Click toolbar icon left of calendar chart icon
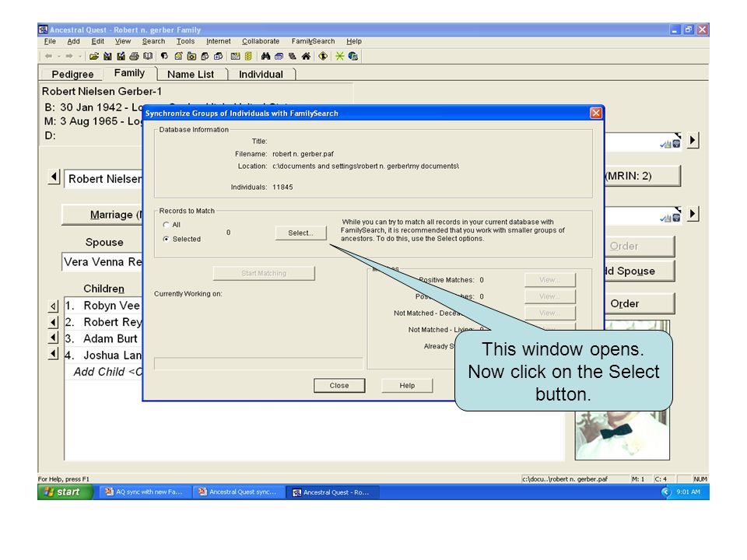Screen dimensions: 747x560 pyautogui.click(x=218, y=56)
